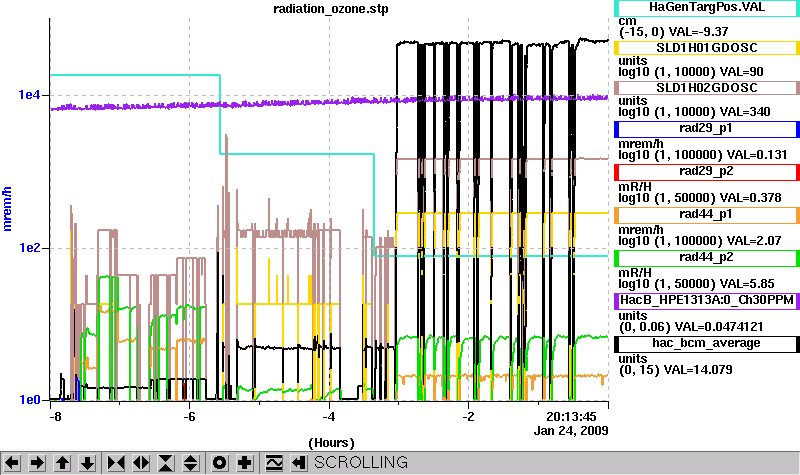Click the inward-pointing vertical triangles zoom icon
The width and height of the screenshot is (800, 475).
pyautogui.click(x=166, y=463)
